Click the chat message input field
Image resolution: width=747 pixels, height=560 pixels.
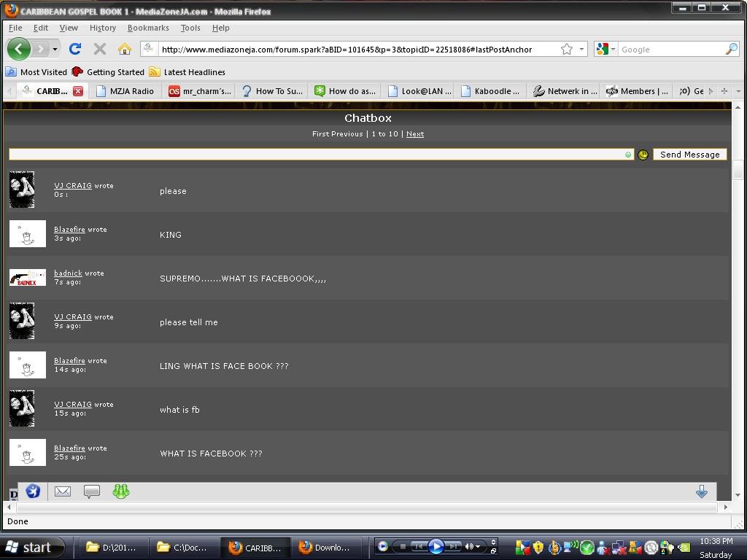pos(321,155)
